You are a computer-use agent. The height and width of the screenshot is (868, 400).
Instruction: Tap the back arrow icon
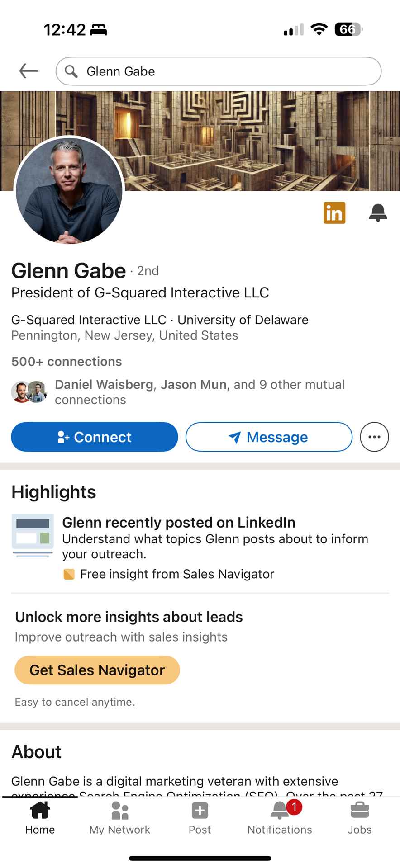click(29, 71)
